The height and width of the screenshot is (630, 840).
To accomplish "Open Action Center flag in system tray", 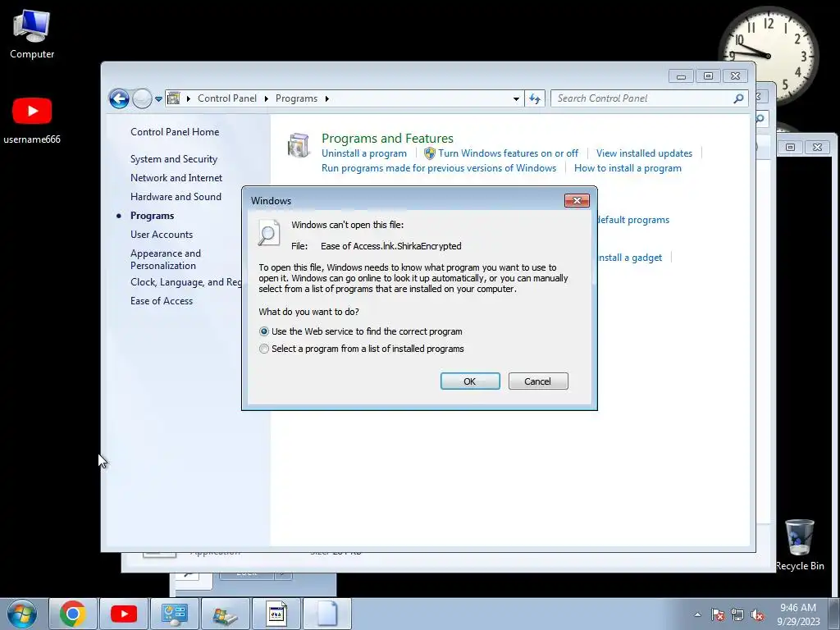I will 718,614.
